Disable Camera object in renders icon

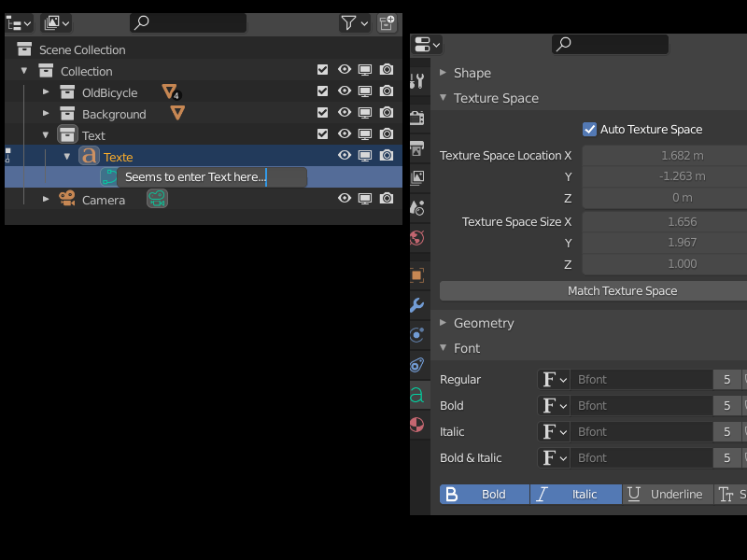click(x=387, y=198)
